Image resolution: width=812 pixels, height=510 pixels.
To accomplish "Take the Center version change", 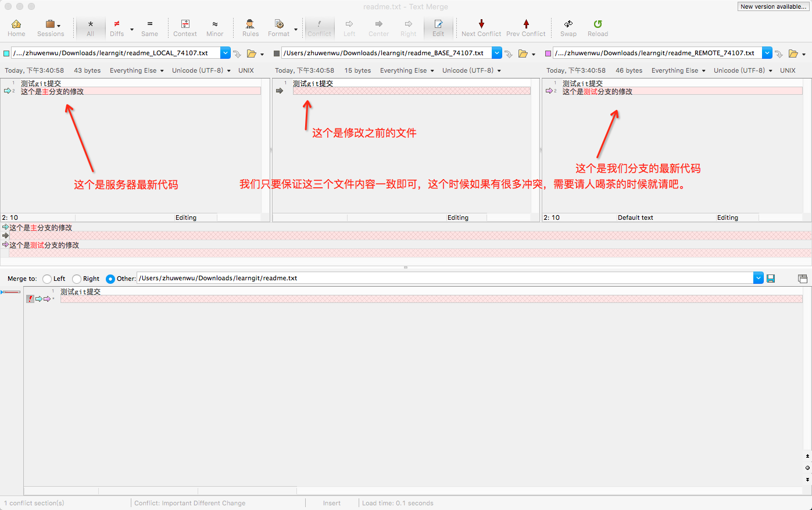I will [379, 27].
